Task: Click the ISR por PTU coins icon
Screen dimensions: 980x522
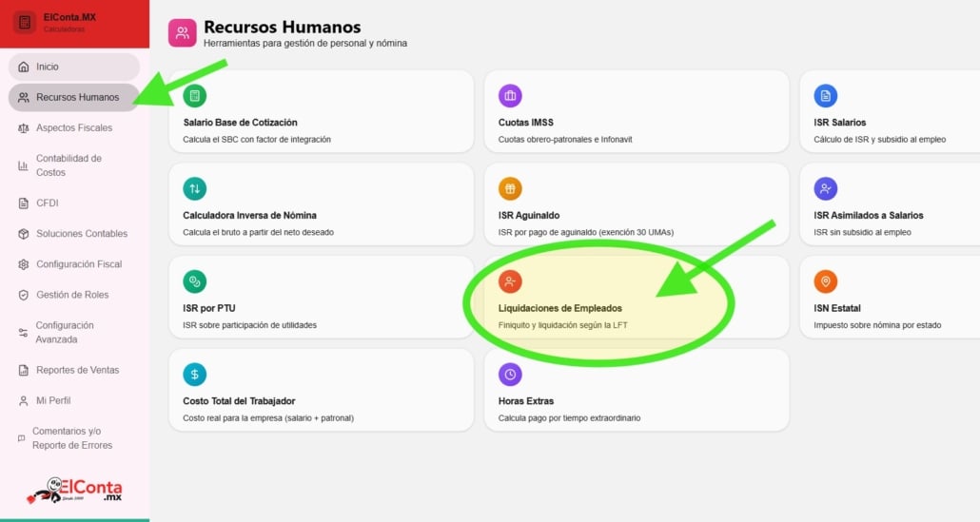Action: coord(194,281)
